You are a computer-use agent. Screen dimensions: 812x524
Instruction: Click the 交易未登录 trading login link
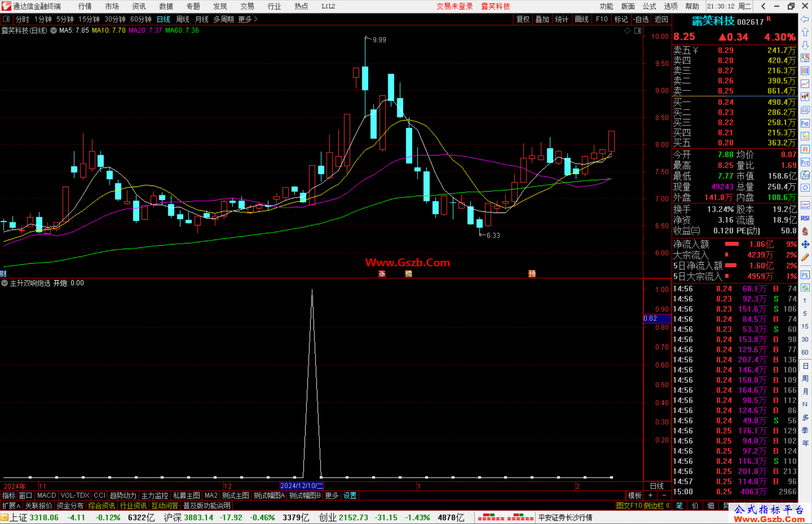tap(454, 6)
